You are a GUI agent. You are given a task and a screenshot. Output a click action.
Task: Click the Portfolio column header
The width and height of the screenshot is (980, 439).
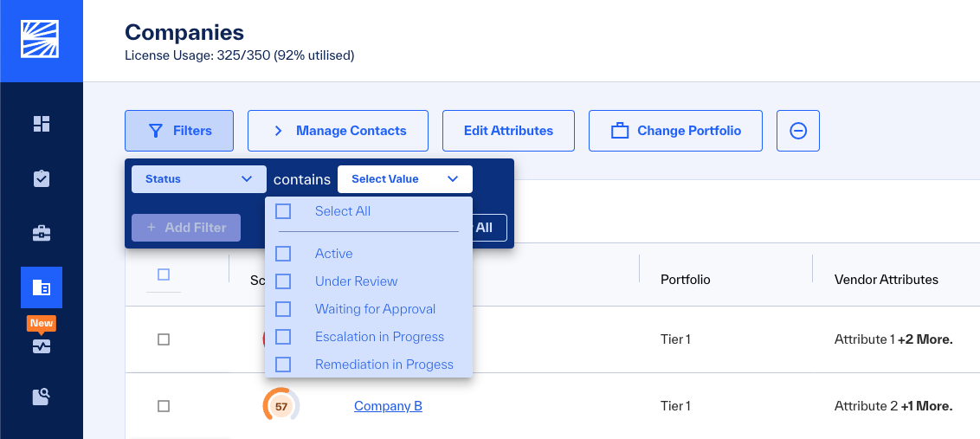686,280
